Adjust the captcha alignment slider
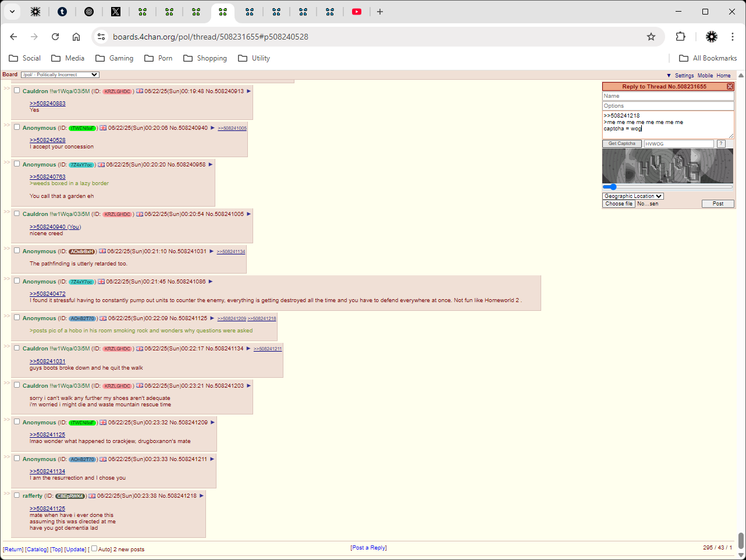Image resolution: width=746 pixels, height=560 pixels. [667, 187]
